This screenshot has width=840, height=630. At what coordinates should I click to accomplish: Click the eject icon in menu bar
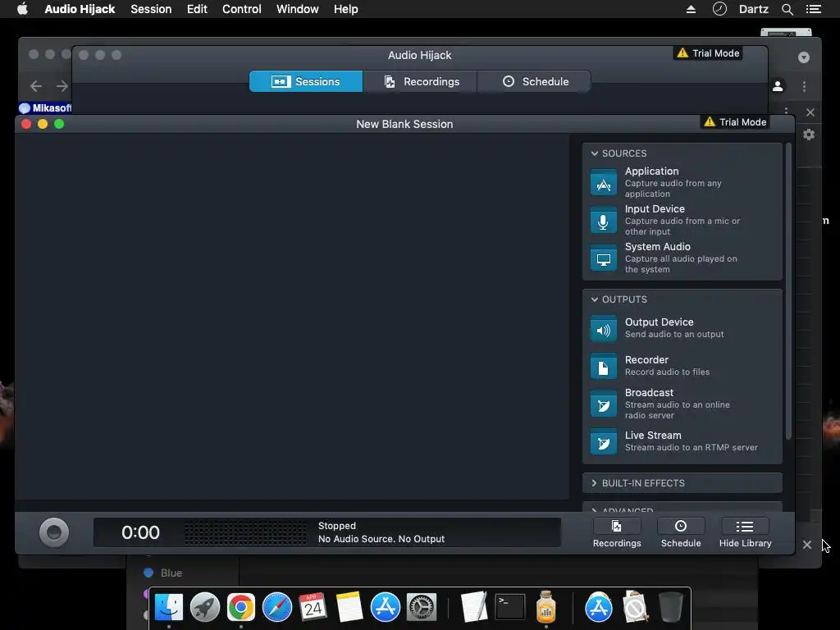(691, 9)
